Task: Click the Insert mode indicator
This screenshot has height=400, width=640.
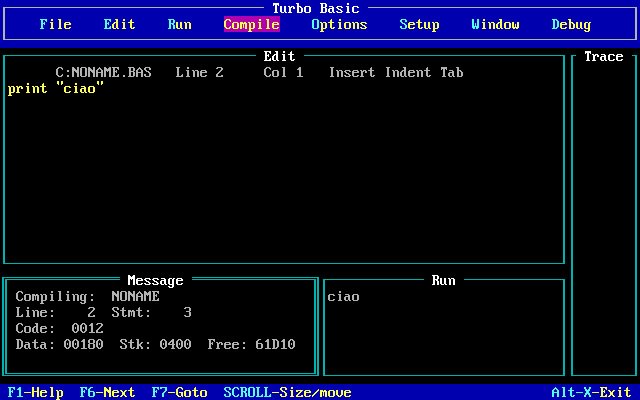Action: click(x=352, y=73)
